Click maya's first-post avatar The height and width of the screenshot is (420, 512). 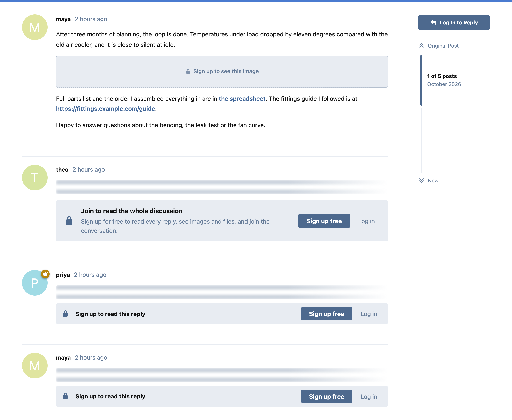click(35, 27)
